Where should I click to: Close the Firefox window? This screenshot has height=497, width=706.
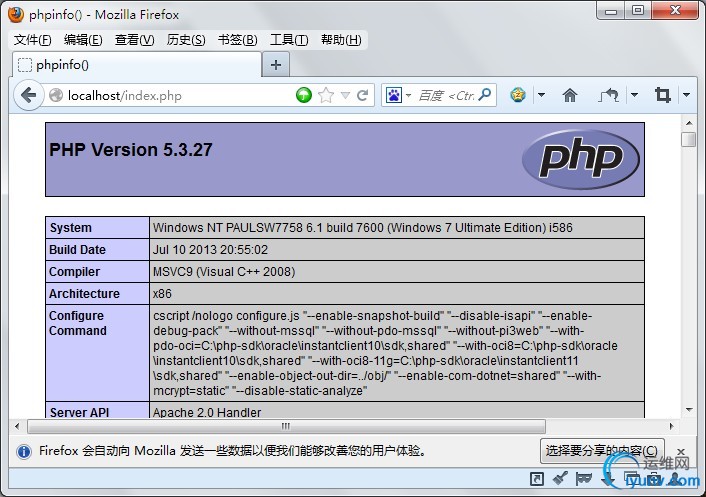674,10
